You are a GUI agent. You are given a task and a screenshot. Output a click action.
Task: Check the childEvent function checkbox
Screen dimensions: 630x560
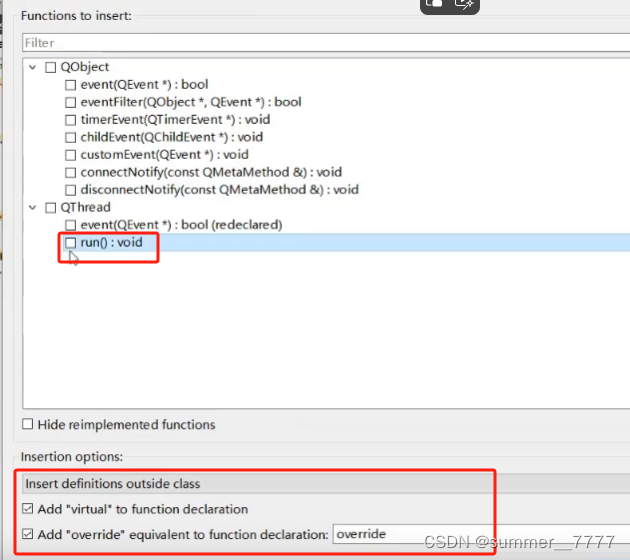coord(71,137)
